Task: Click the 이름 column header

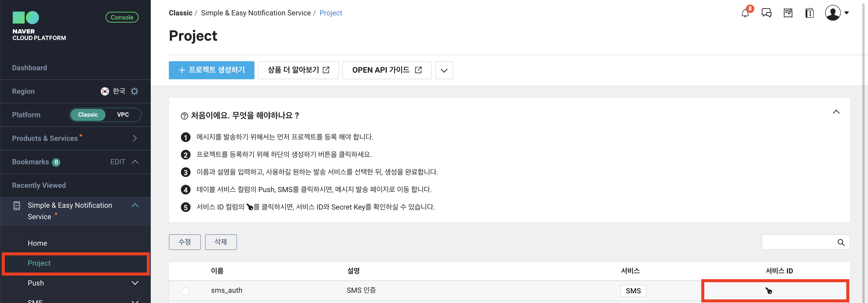Action: [217, 271]
